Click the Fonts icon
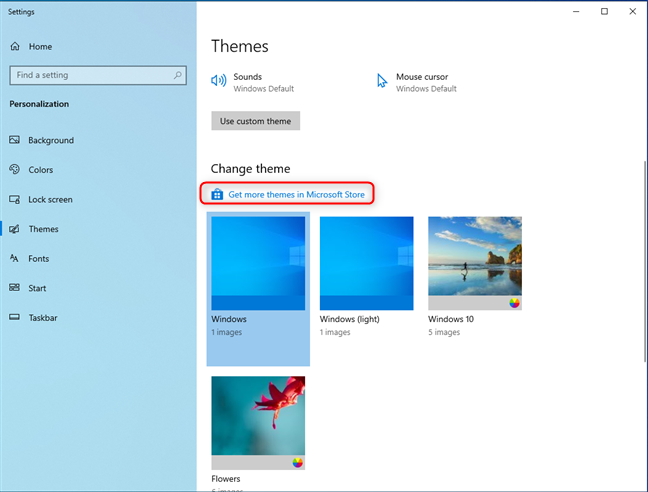Screen dimensions: 648x492 (14, 259)
